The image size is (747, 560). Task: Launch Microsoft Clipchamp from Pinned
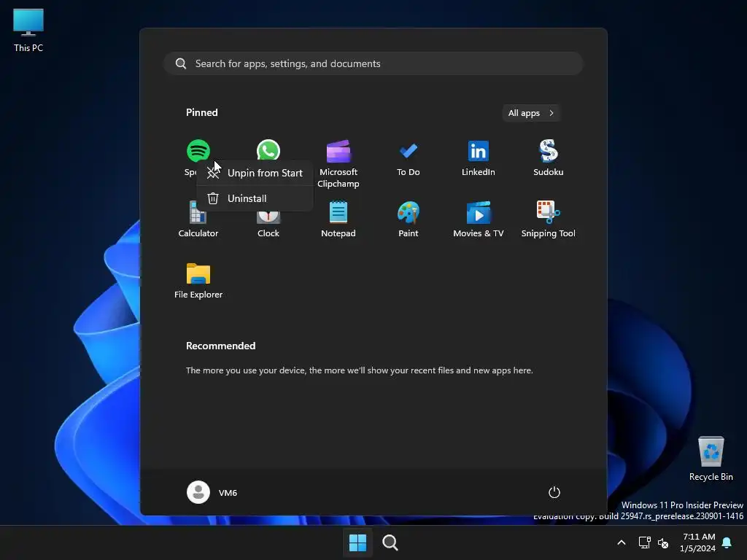338,163
